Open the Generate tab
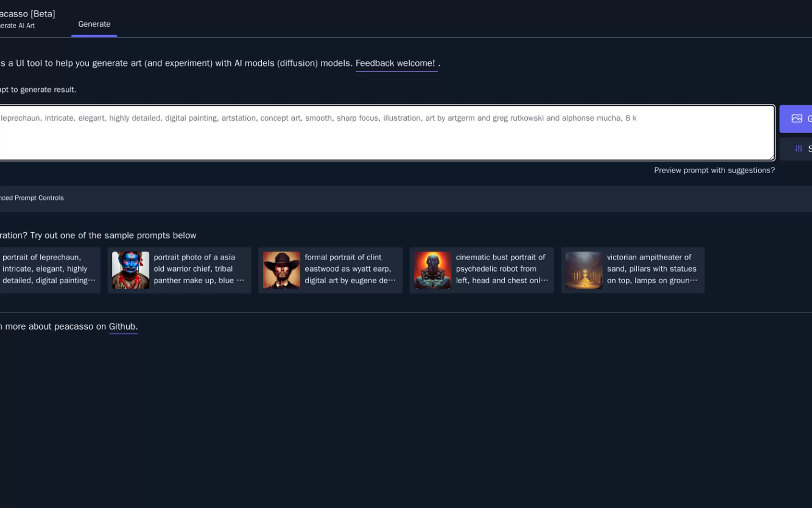 [x=94, y=24]
